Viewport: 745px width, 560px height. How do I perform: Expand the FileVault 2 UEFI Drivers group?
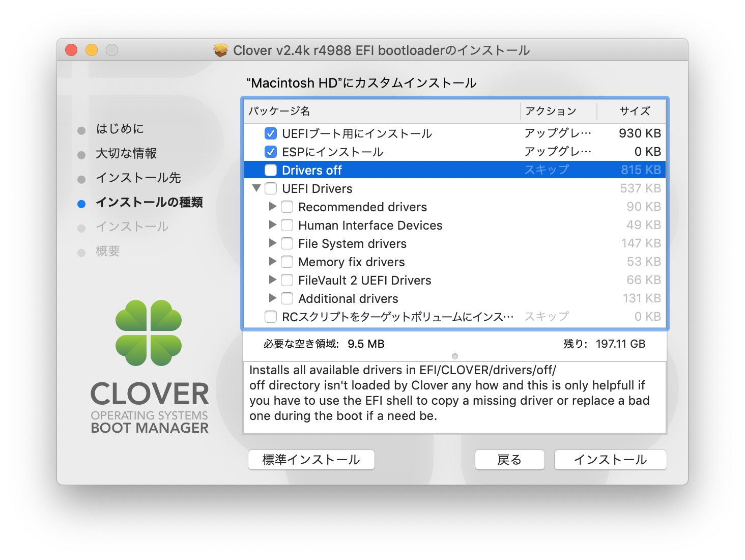273,279
